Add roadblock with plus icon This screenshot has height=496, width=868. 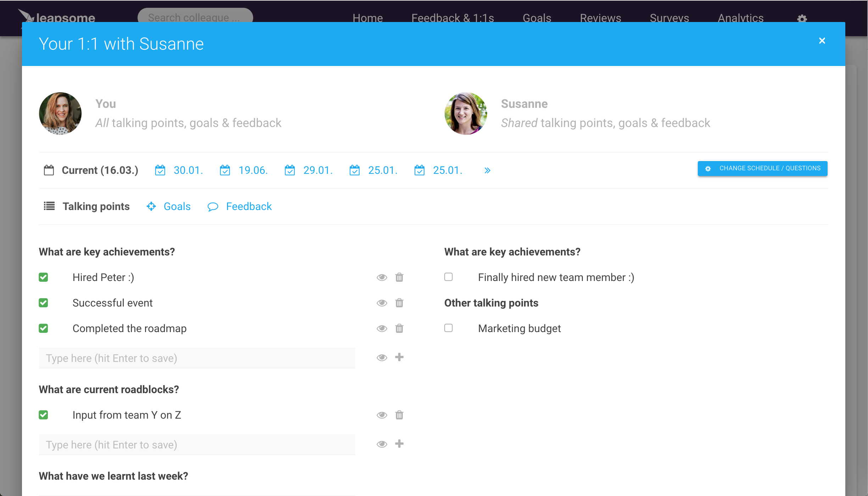tap(399, 444)
